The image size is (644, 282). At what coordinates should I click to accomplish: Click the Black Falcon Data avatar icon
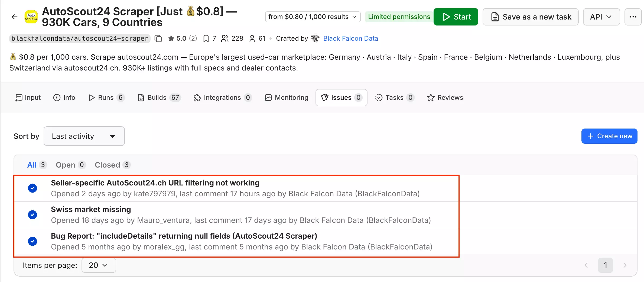tap(315, 39)
